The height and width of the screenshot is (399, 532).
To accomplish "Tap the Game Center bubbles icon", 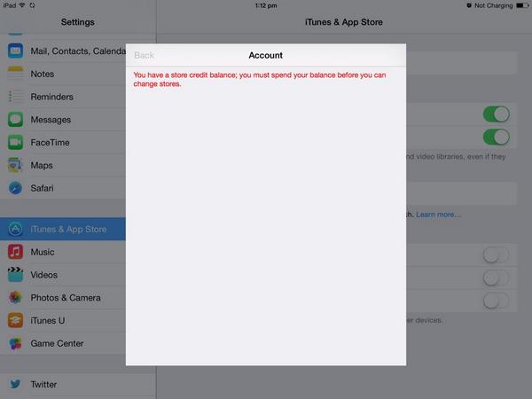I will 15,343.
